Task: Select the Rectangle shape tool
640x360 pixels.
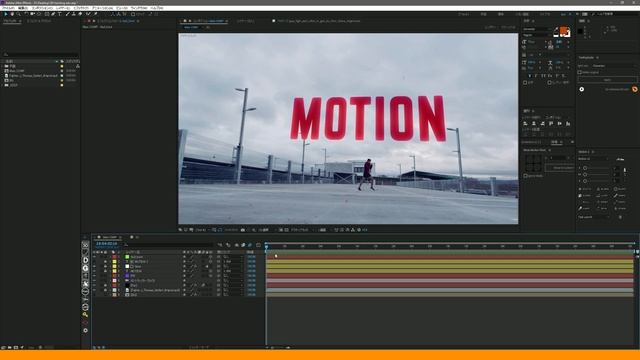Action: [x=46, y=14]
